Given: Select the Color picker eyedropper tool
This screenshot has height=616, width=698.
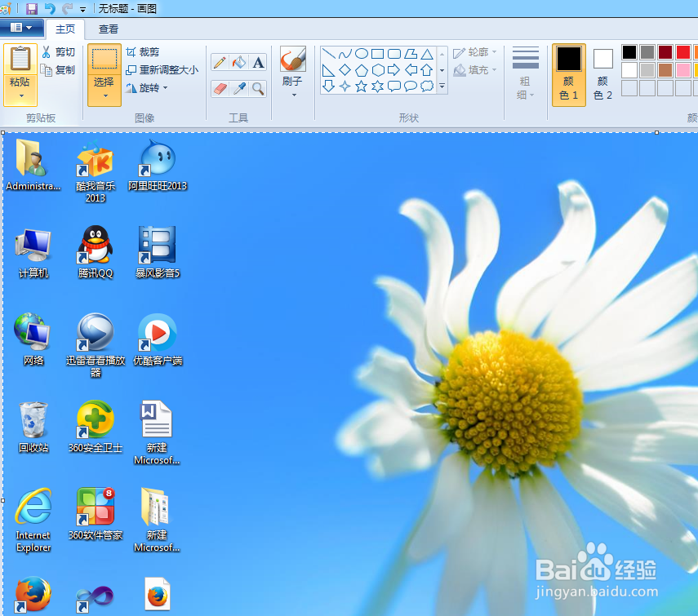Looking at the screenshot, I should pos(239,88).
